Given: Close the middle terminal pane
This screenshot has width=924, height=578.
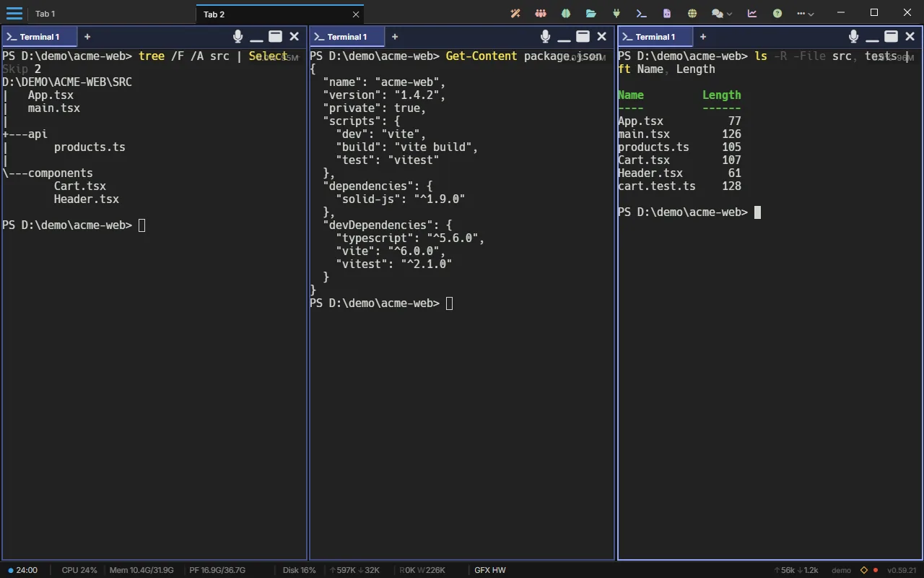Looking at the screenshot, I should pos(601,36).
